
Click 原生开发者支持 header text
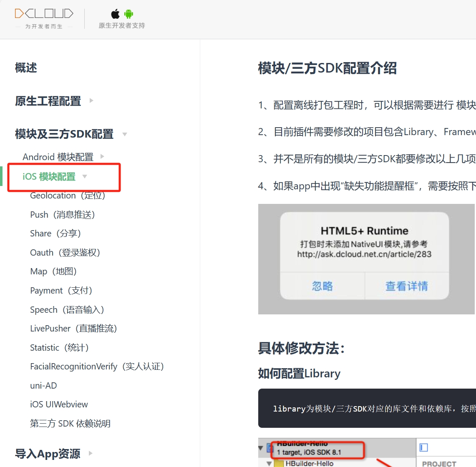[x=122, y=25]
